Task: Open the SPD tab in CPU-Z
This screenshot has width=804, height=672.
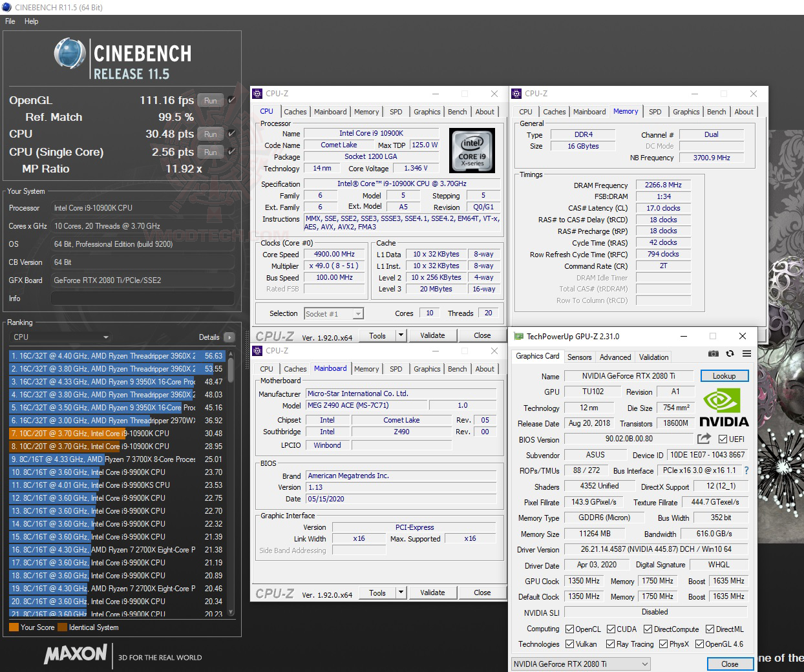Action: (x=396, y=111)
